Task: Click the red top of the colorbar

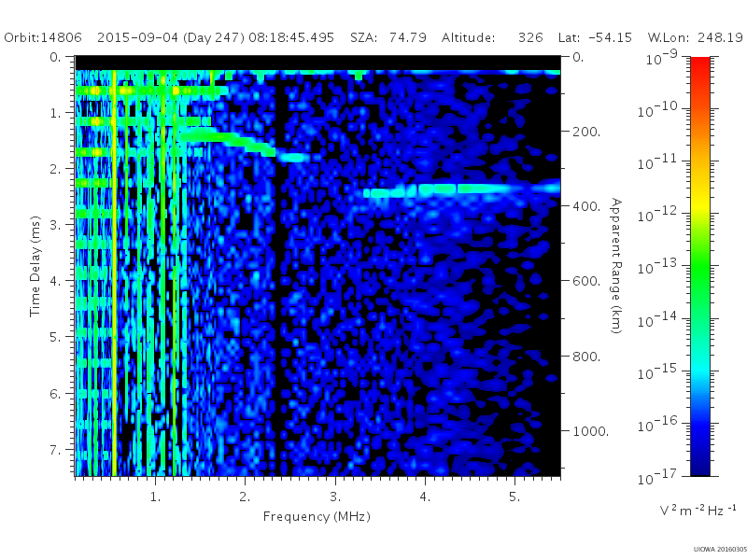Action: click(x=699, y=66)
